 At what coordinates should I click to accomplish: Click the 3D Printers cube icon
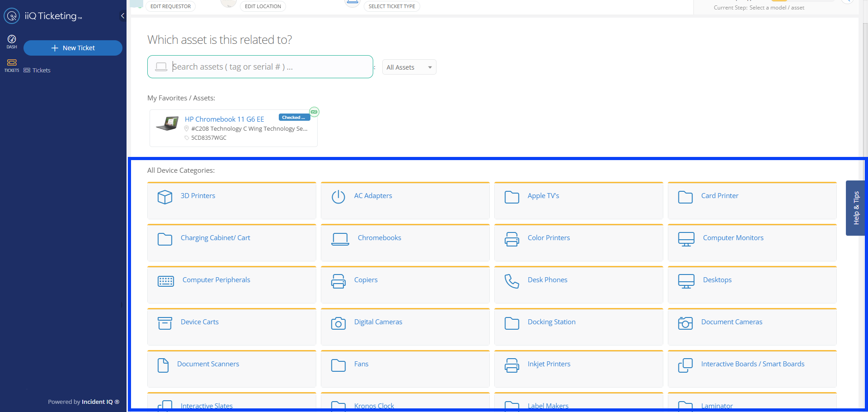(x=164, y=197)
